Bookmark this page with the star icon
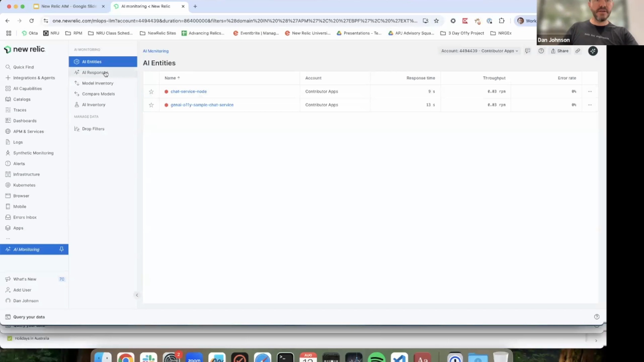The width and height of the screenshot is (644, 362). (x=436, y=21)
